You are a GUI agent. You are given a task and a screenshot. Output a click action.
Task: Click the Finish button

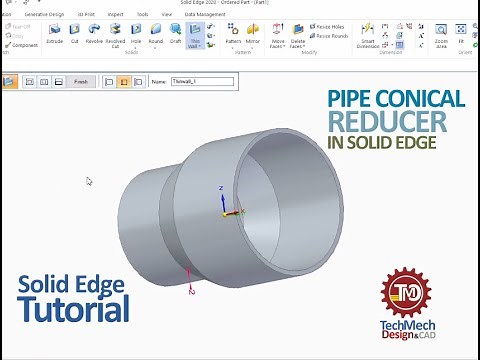[81, 82]
